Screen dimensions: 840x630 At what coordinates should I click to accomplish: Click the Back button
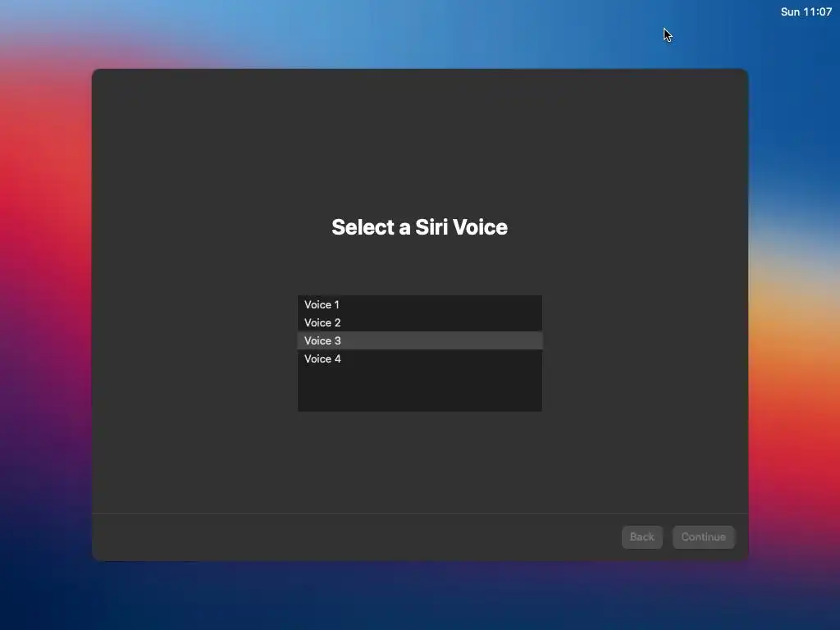(641, 536)
